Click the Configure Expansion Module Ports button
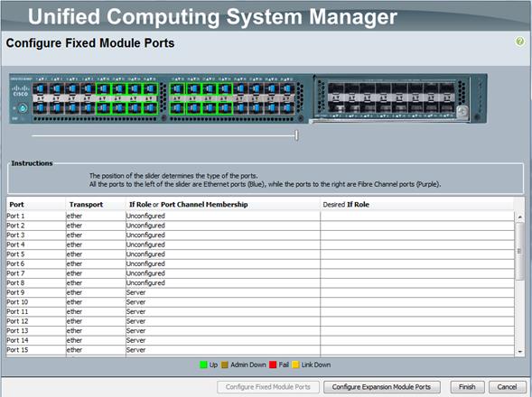This screenshot has width=532, height=397. click(382, 387)
